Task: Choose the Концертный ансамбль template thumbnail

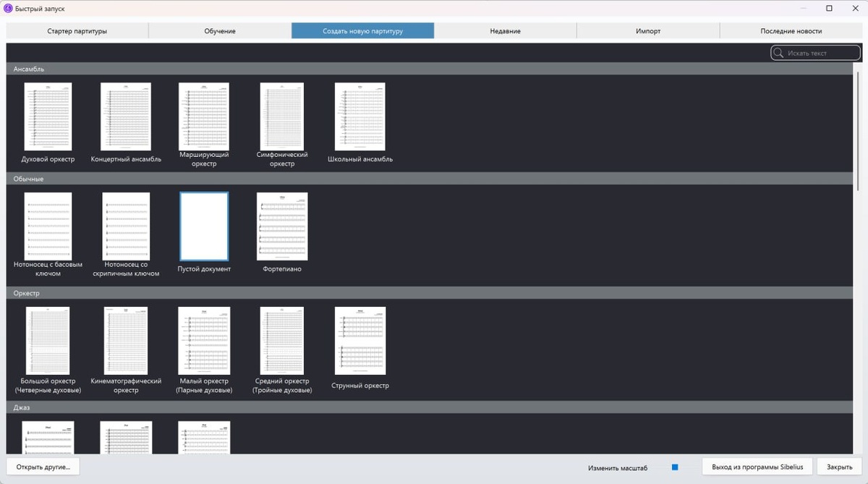Action: pyautogui.click(x=126, y=116)
